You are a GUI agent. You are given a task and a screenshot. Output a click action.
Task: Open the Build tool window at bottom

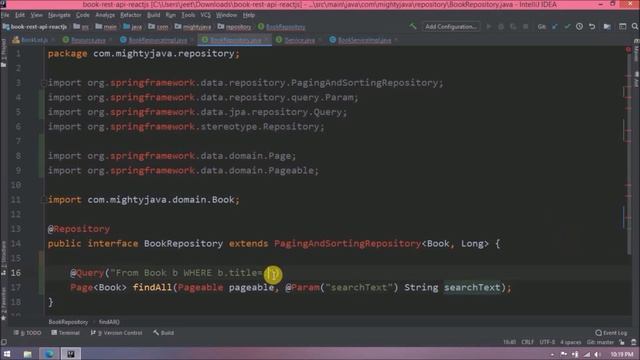(163, 333)
